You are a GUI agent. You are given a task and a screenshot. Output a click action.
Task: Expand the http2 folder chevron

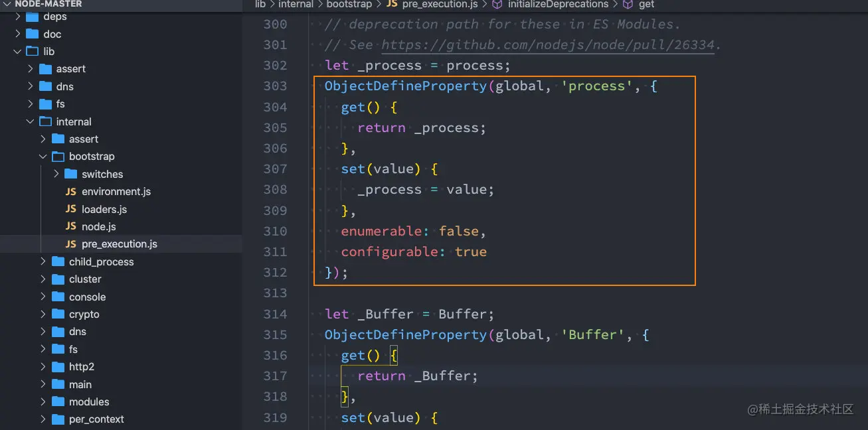pyautogui.click(x=43, y=366)
